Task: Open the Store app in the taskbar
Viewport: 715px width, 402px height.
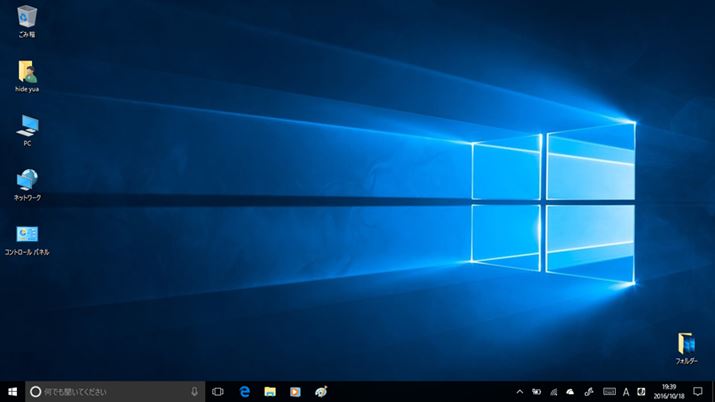Action: (x=295, y=391)
